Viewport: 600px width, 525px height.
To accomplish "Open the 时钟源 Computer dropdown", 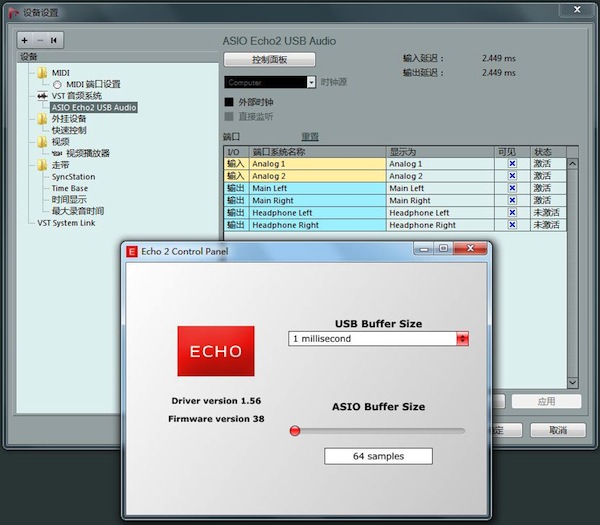I will [311, 82].
